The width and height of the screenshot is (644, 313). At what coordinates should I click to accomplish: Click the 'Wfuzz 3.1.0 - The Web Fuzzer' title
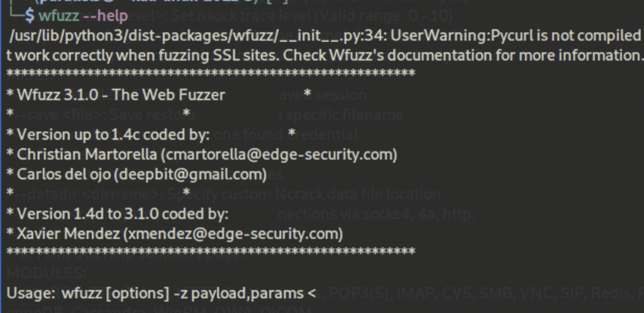click(121, 95)
